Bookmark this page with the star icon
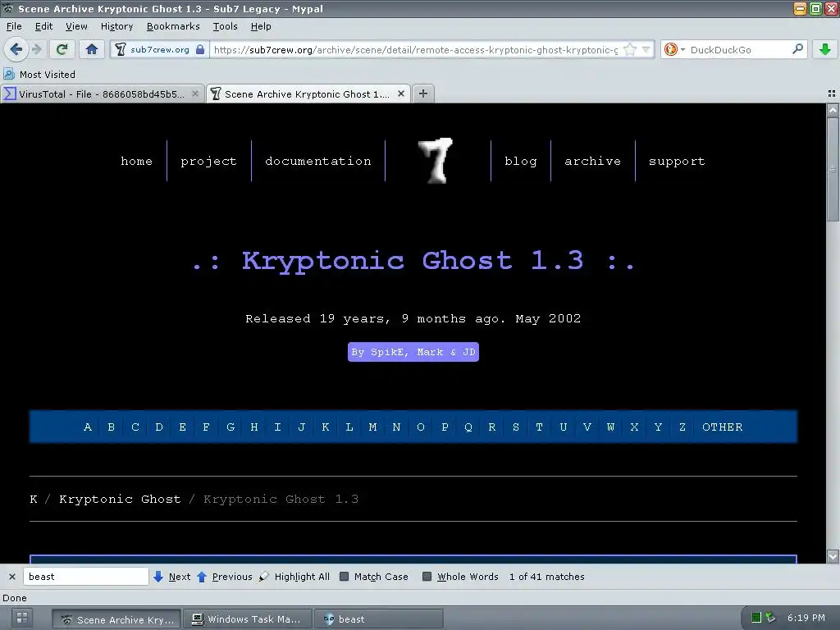 630,50
